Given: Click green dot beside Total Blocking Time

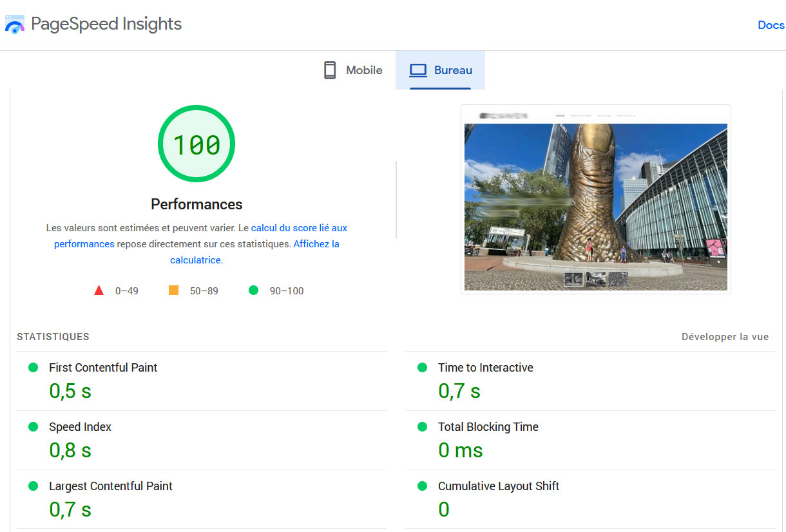Looking at the screenshot, I should coord(423,426).
